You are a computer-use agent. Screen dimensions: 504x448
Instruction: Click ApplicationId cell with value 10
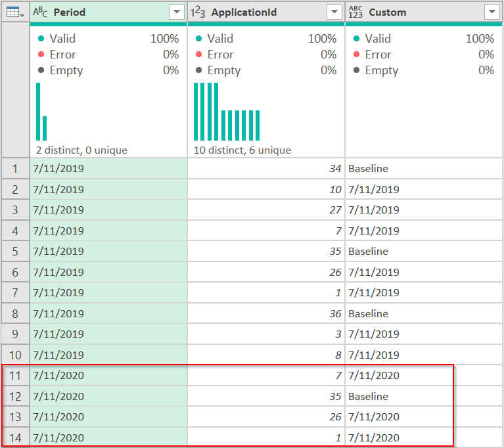click(x=266, y=189)
